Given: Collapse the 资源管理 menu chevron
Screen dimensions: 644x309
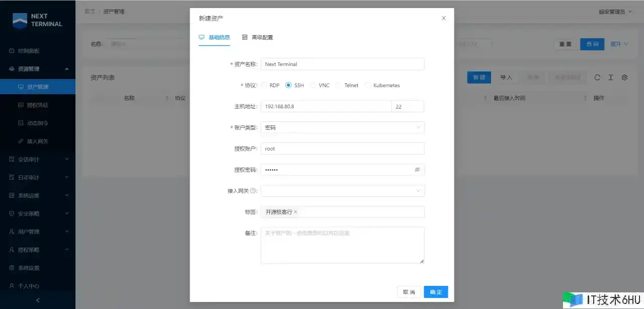Looking at the screenshot, I should [x=67, y=69].
